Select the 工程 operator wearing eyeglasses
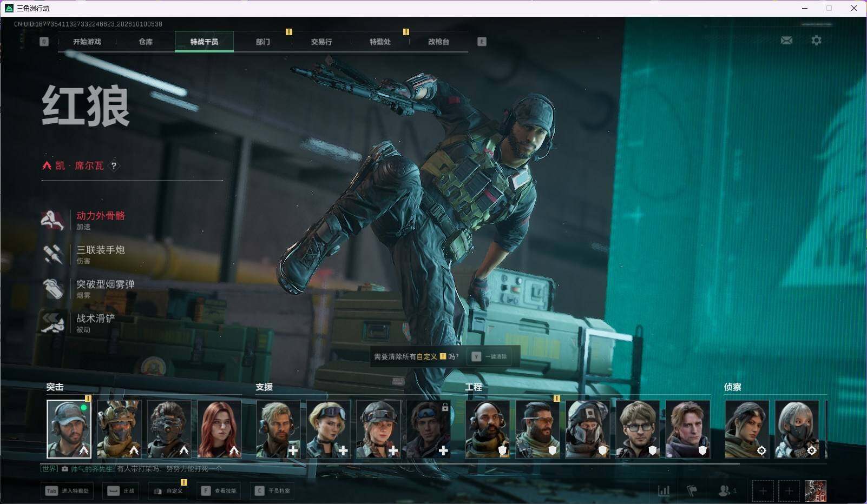The image size is (867, 504). pyautogui.click(x=638, y=429)
